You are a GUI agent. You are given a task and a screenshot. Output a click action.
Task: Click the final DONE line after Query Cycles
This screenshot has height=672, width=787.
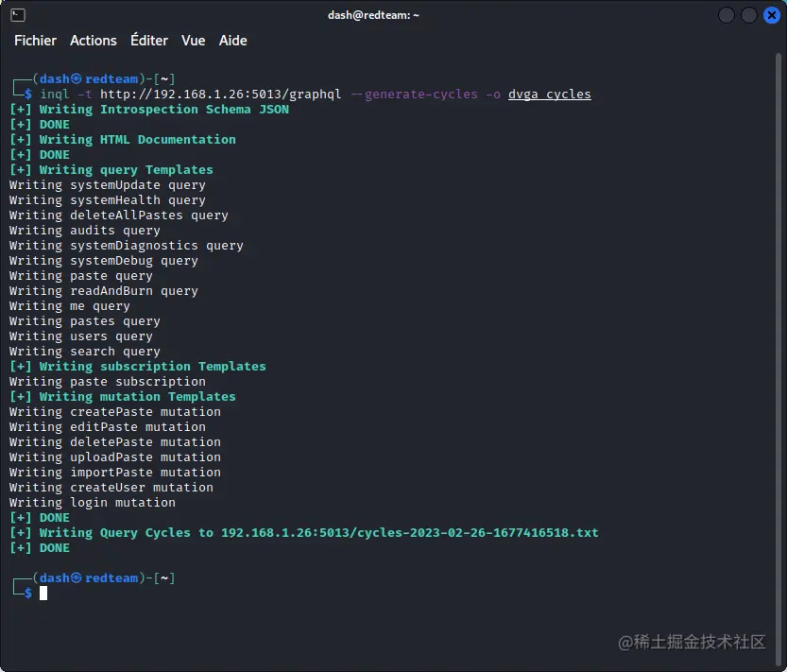[40, 548]
